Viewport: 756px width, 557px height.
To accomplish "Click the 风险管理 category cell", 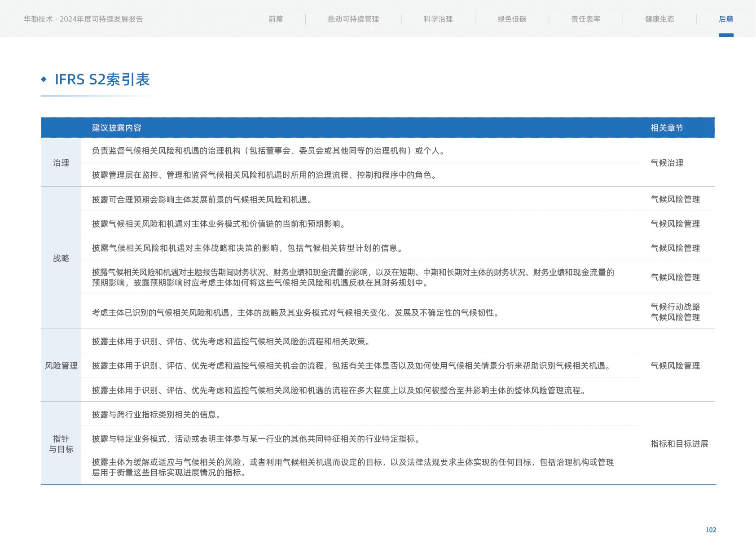I will [61, 366].
